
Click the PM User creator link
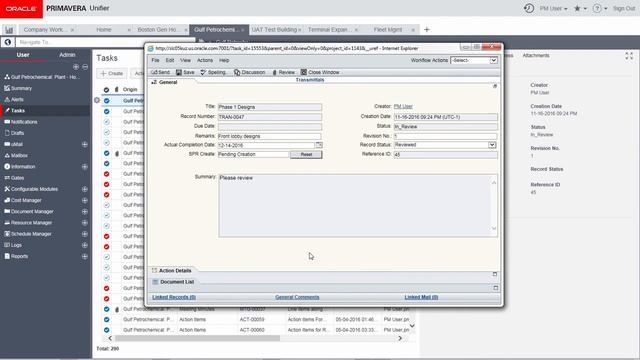403,106
